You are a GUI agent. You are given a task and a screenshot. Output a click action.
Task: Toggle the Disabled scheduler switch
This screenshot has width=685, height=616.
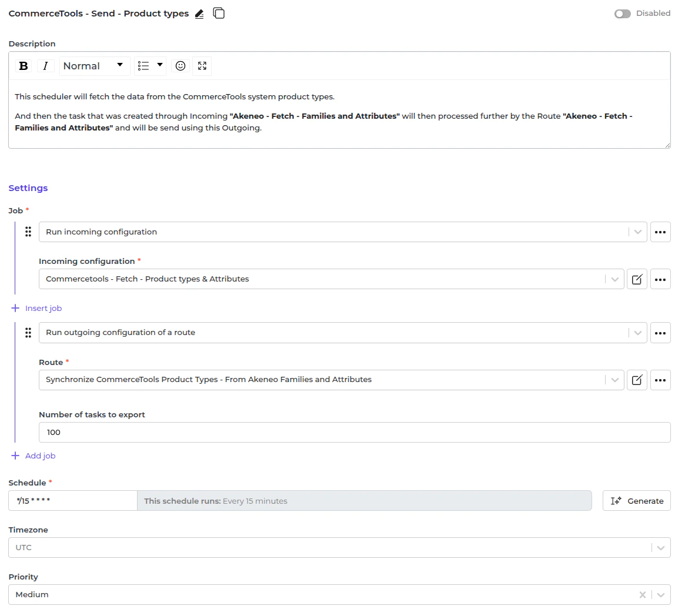coord(622,14)
